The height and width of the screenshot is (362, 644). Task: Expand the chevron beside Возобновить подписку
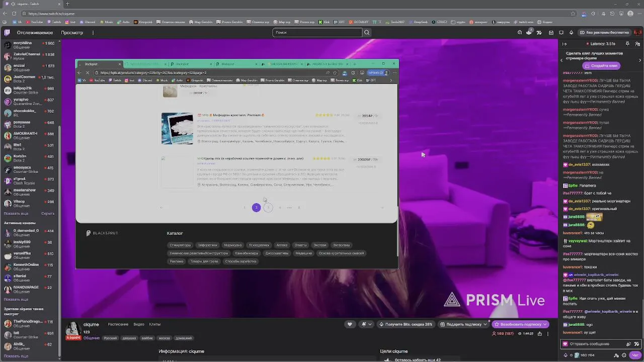pos(545,324)
